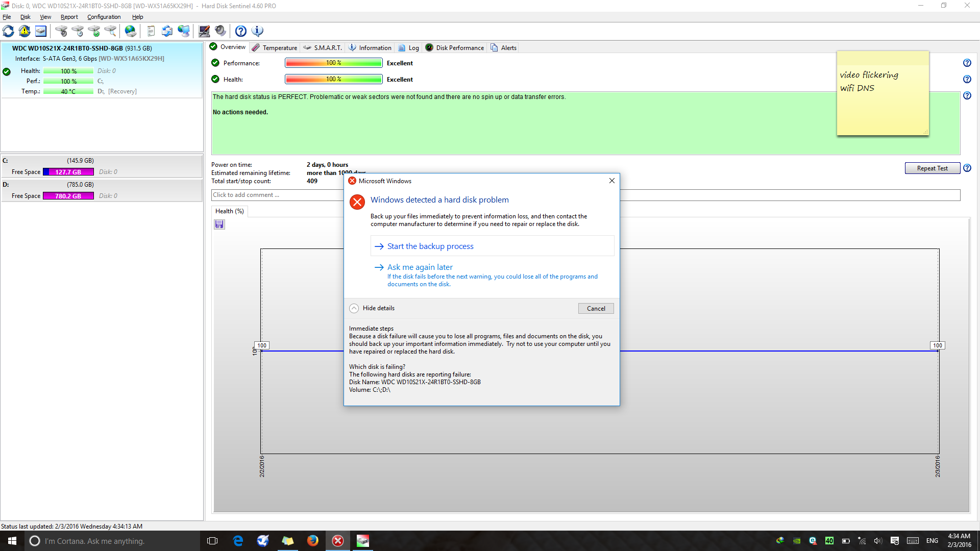Open the report notepad icon in toolbar

[x=151, y=31]
